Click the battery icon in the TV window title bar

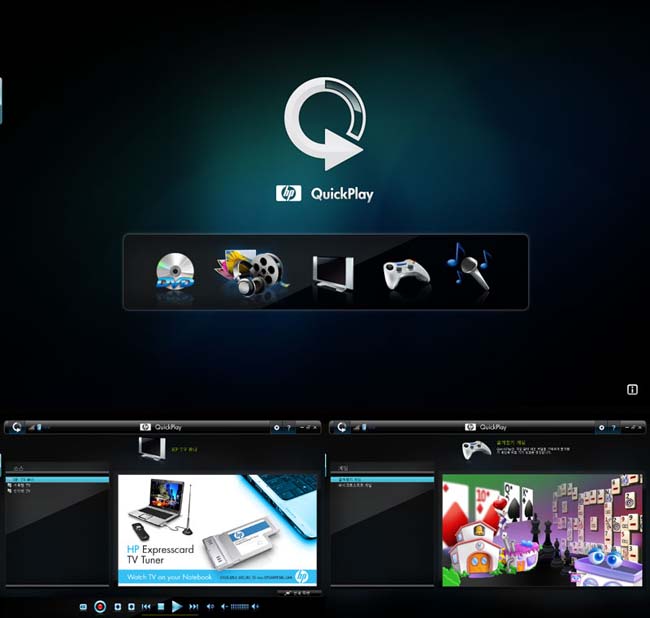[x=39, y=427]
